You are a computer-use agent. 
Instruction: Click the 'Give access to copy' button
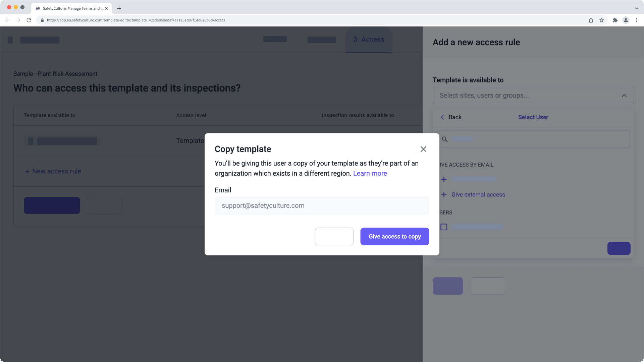[394, 236]
